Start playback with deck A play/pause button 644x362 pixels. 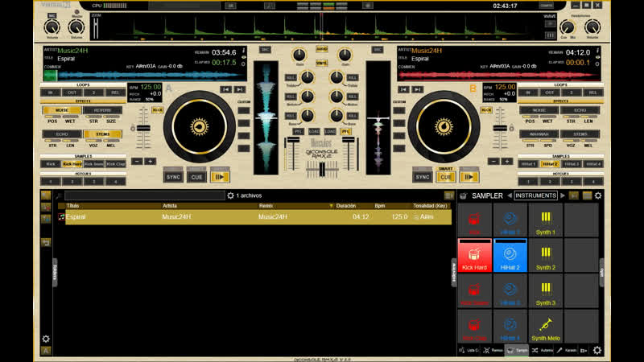220,177
